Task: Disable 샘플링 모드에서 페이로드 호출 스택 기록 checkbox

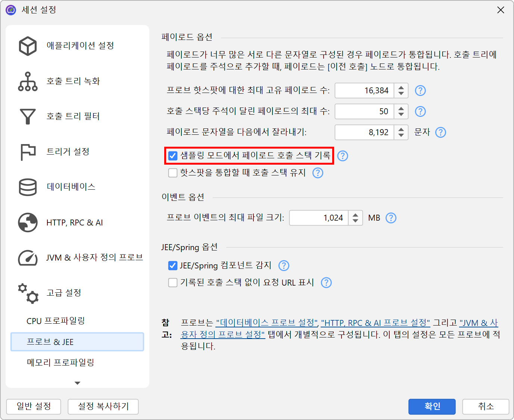Action: (x=173, y=156)
